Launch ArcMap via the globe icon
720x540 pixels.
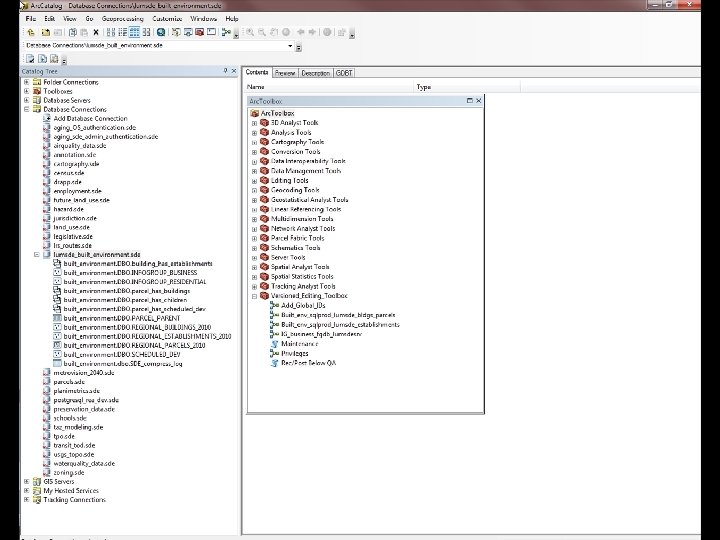click(x=161, y=32)
